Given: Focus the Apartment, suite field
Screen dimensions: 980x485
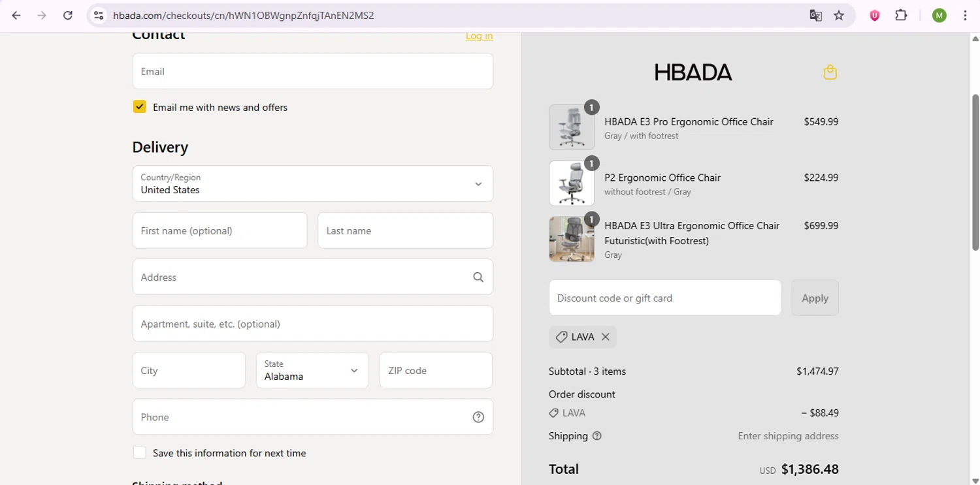Looking at the screenshot, I should [x=313, y=324].
